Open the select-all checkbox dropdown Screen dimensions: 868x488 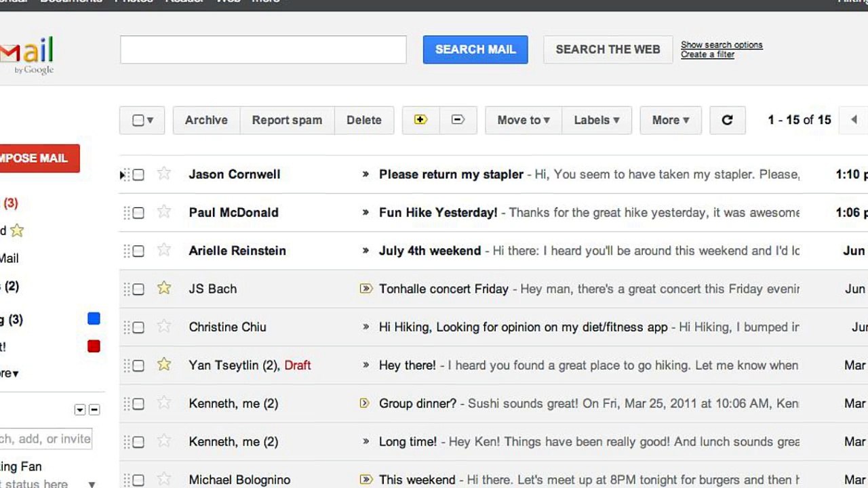coord(142,120)
